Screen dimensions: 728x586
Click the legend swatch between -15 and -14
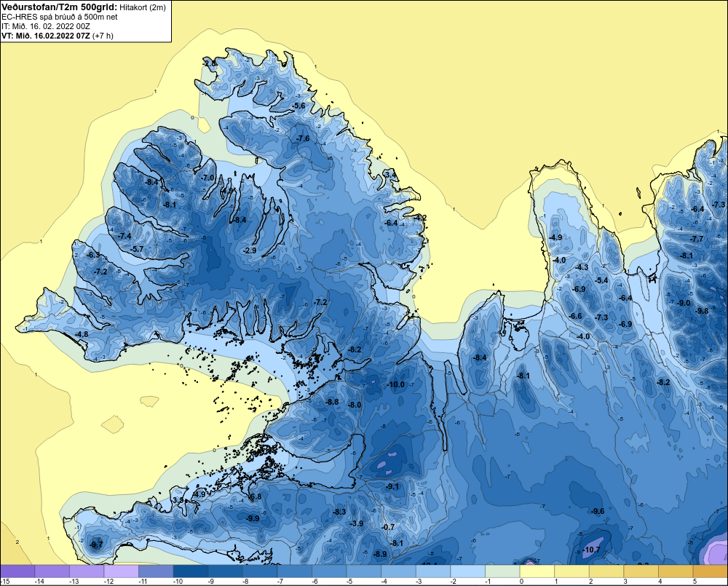point(17,571)
